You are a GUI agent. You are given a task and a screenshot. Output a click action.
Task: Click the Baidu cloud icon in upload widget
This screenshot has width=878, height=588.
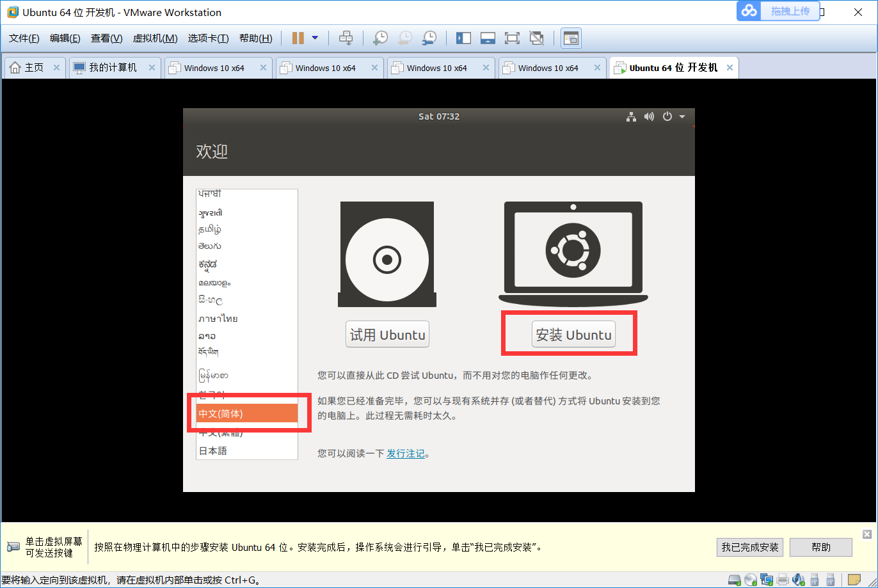pyautogui.click(x=749, y=11)
